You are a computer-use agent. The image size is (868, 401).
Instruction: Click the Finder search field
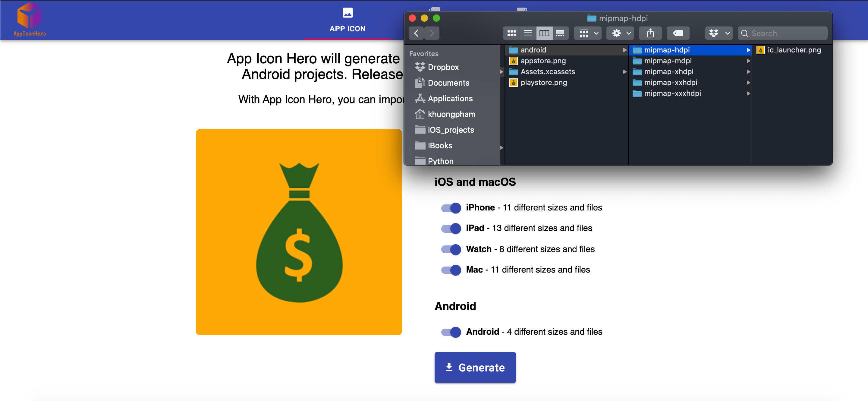(x=782, y=33)
